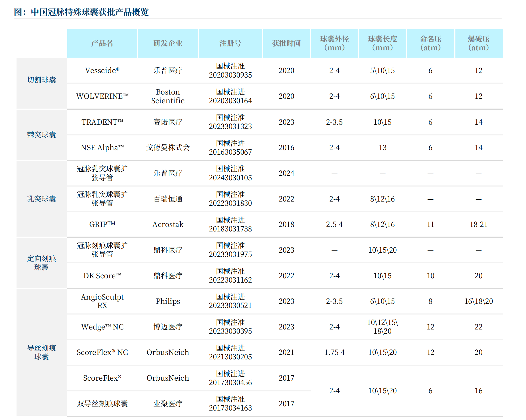Click the 定向刻痕球囊 category cell
Image resolution: width=526 pixels, height=420 pixels.
[41, 263]
